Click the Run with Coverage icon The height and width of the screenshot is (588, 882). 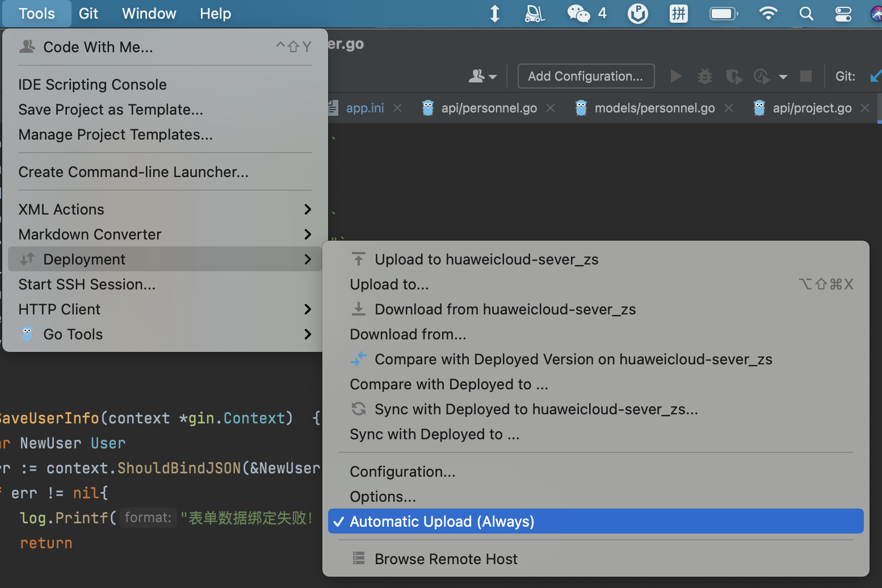click(734, 77)
